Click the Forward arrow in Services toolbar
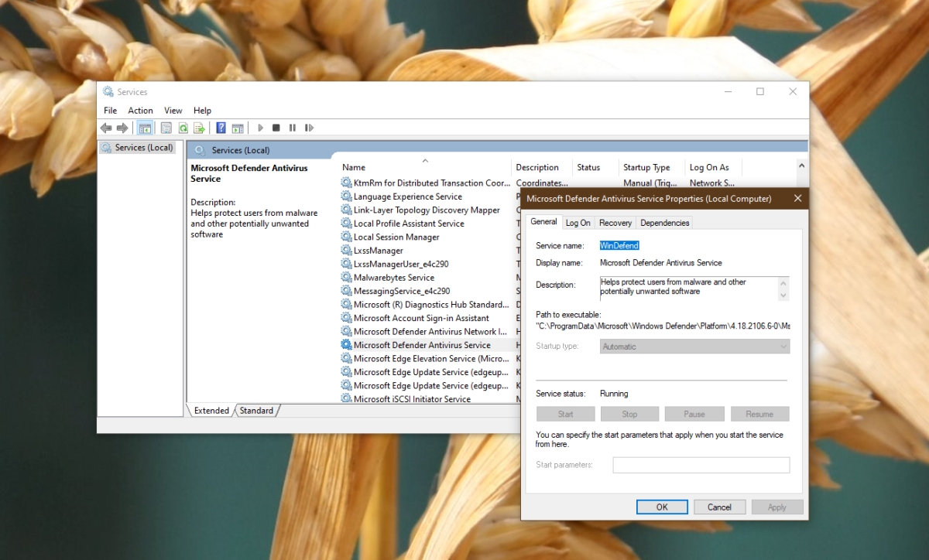 (x=122, y=128)
